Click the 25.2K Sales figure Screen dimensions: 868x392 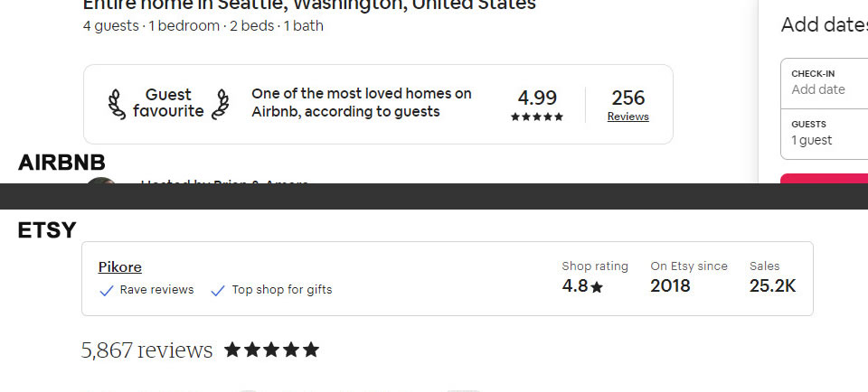(772, 286)
